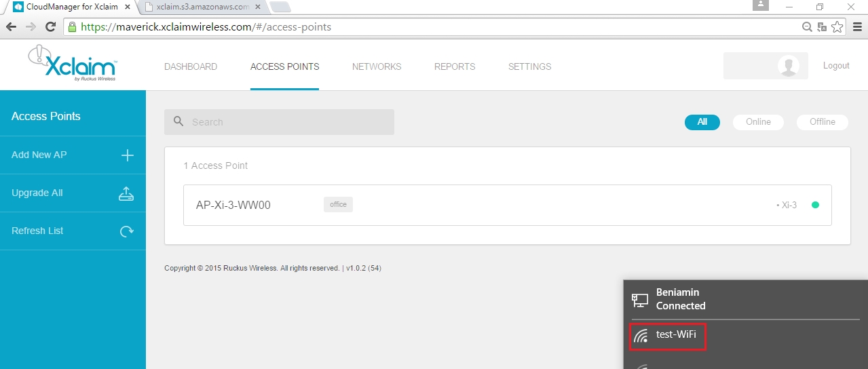Click the plus icon beside Add New AP
868x369 pixels.
[x=127, y=155]
